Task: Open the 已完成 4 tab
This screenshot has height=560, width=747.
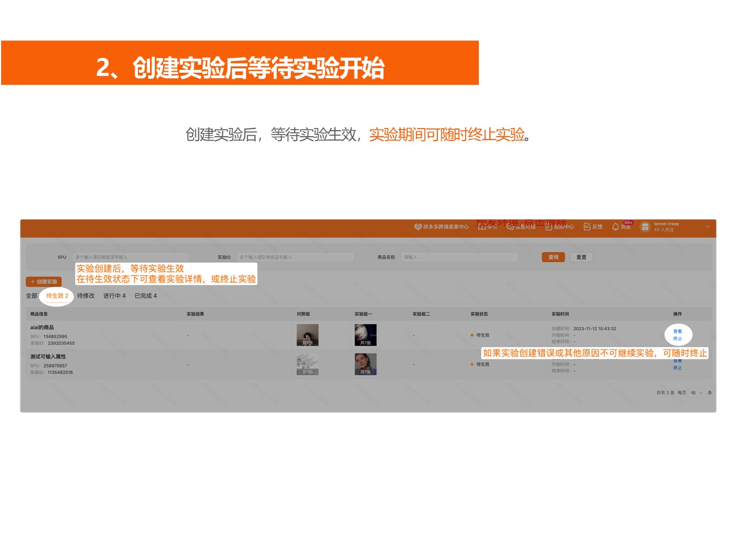Action: [146, 296]
